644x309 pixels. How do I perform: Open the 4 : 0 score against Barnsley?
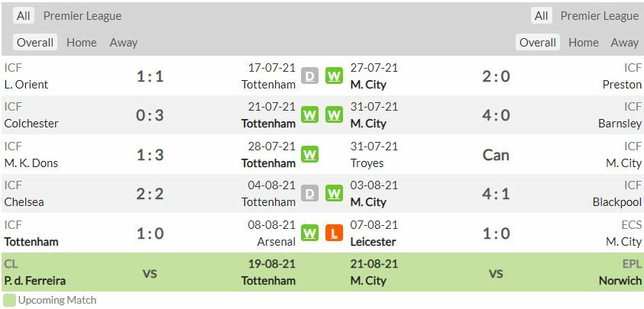pyautogui.click(x=496, y=115)
